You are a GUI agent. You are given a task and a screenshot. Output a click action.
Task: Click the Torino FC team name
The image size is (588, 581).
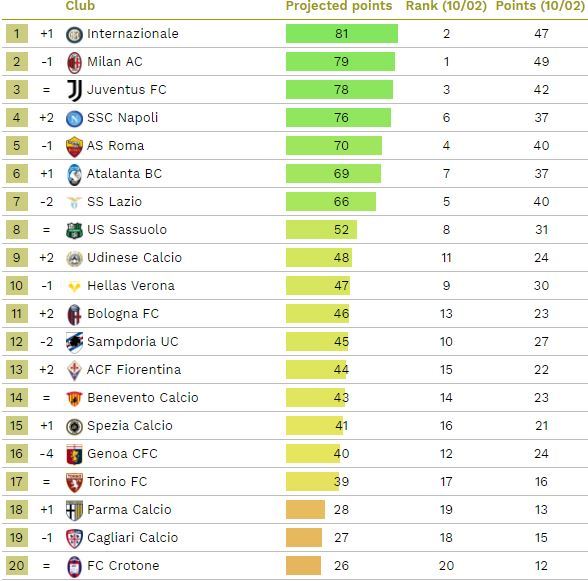coord(117,482)
